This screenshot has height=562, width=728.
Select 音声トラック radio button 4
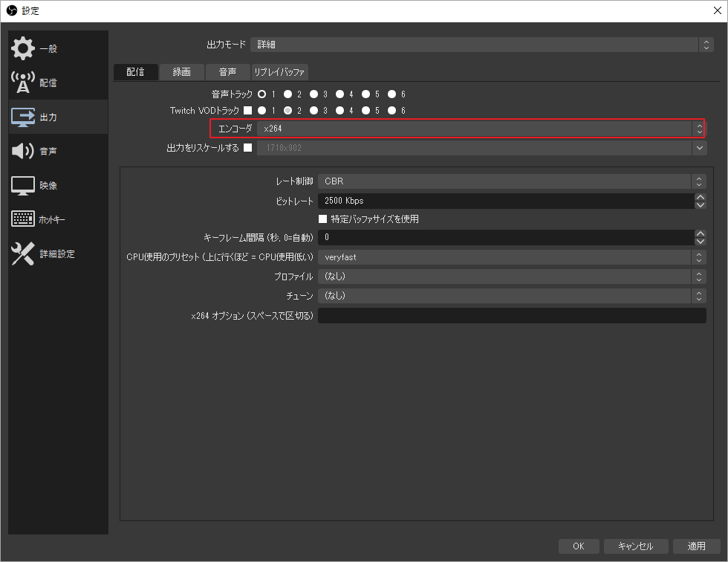(340, 94)
